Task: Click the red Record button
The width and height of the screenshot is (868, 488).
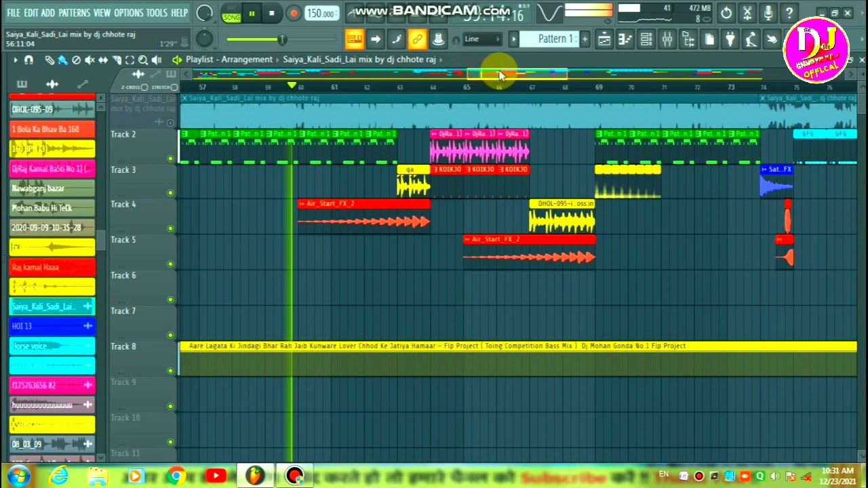Action: [294, 13]
